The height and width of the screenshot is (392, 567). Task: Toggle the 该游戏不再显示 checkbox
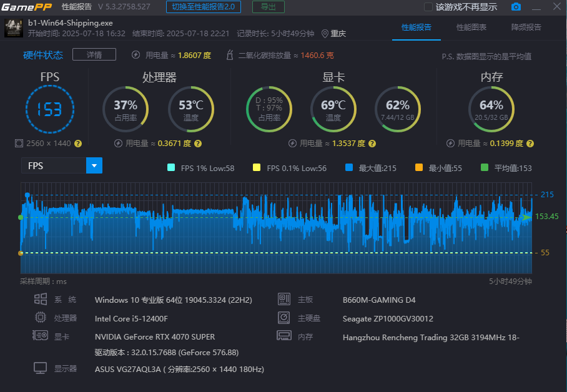coord(428,7)
